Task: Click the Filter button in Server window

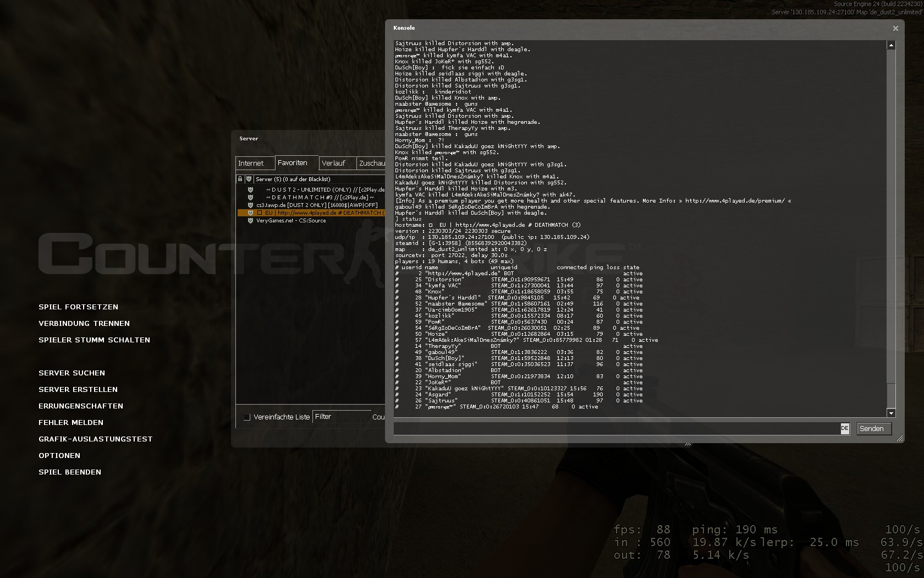Action: pos(342,417)
